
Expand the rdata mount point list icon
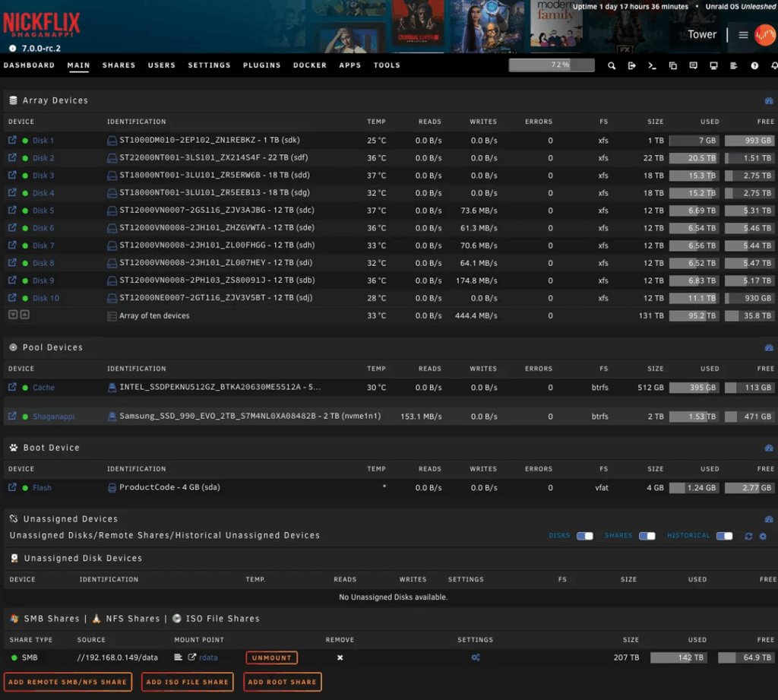tap(178, 657)
